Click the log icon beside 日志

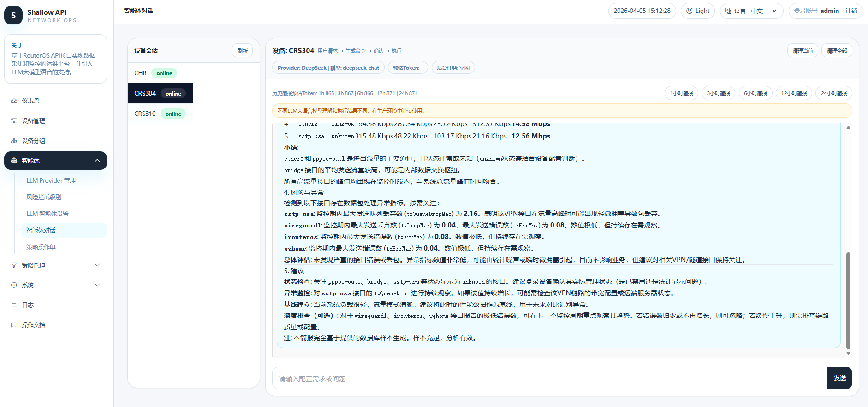coord(14,305)
